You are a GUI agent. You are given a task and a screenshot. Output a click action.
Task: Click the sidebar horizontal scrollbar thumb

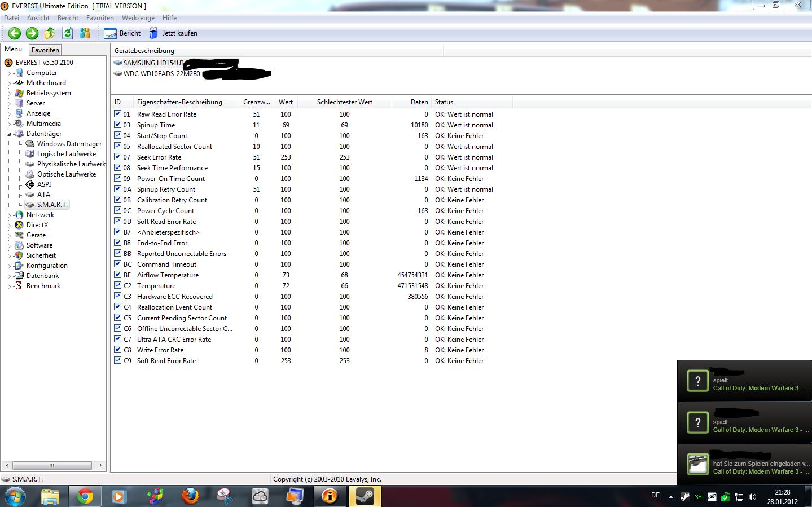(x=52, y=465)
